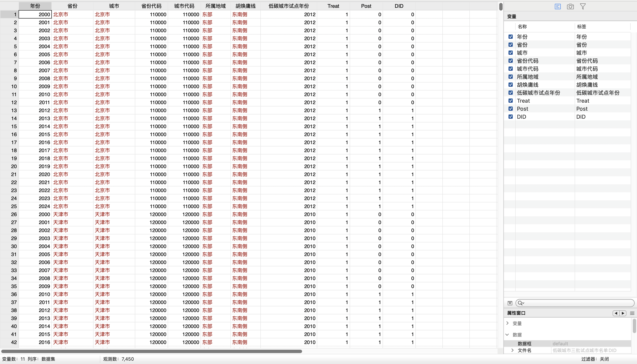Screen dimensions: 637x364
Task: Click the search magnifier icon
Action: [x=520, y=303]
